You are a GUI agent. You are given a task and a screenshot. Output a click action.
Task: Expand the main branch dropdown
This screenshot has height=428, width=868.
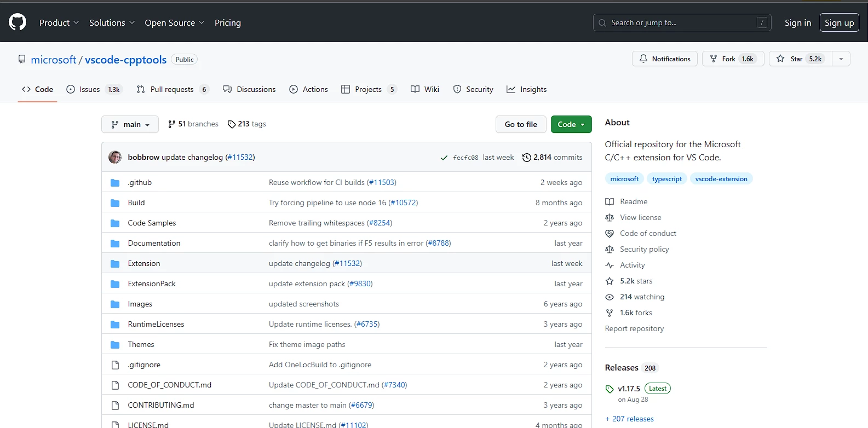pyautogui.click(x=130, y=124)
